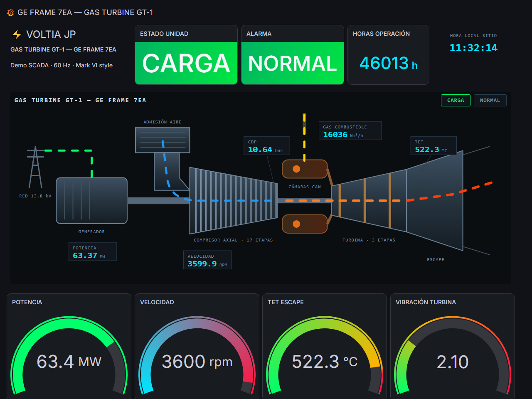Click the lightning bolt icon beside VOLTIA JP

pos(17,34)
